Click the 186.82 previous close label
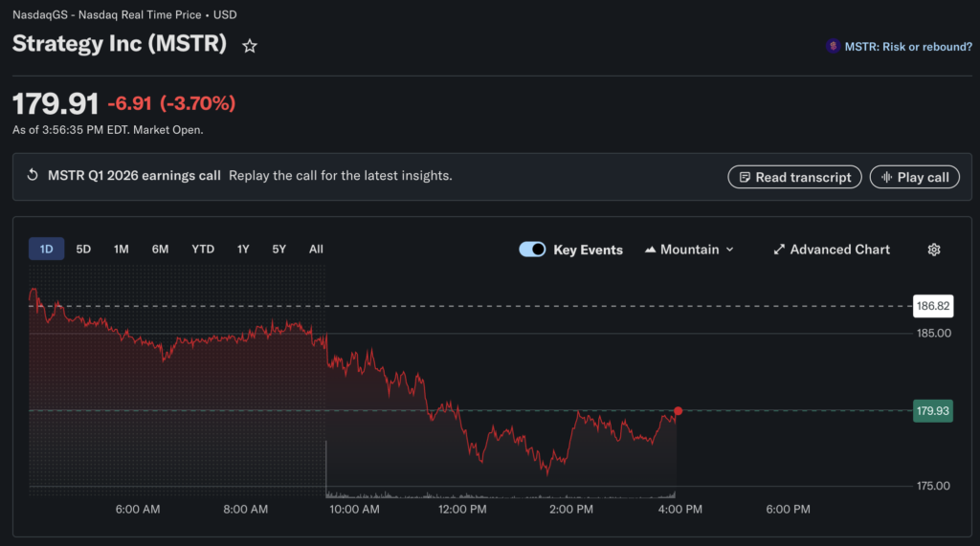The height and width of the screenshot is (546, 980). [933, 306]
